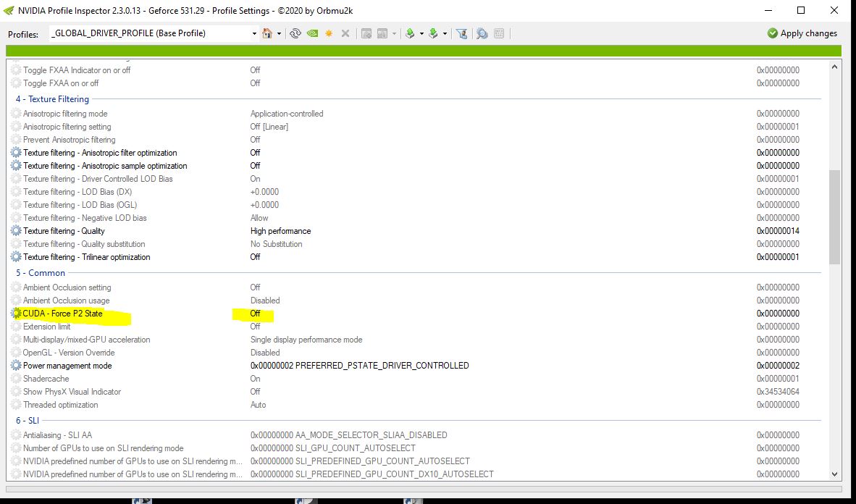The height and width of the screenshot is (504, 856).
Task: Click gear icon beside Anisotropic filter optimization
Action: click(17, 153)
